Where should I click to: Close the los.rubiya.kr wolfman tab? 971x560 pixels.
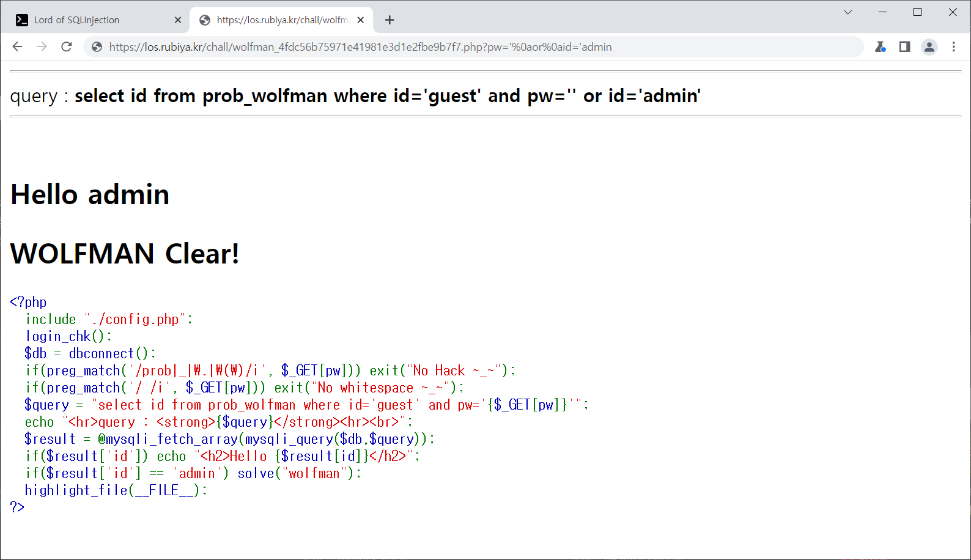(361, 20)
